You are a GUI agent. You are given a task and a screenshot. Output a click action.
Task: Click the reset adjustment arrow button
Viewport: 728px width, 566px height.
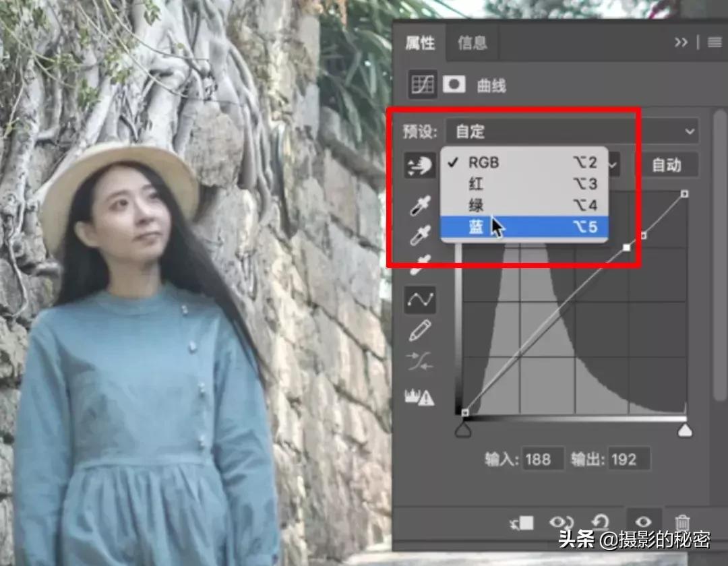click(x=602, y=522)
